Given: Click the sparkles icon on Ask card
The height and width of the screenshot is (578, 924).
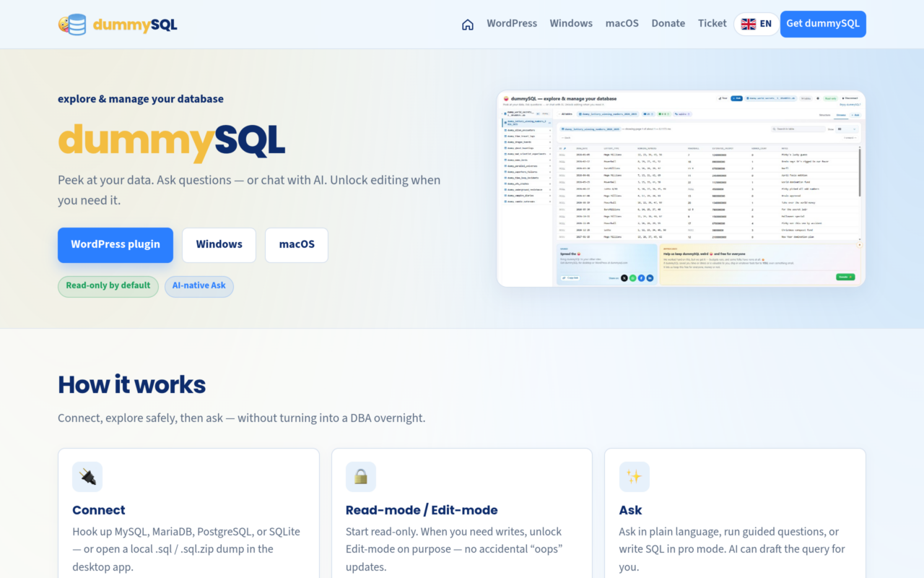Looking at the screenshot, I should click(635, 477).
